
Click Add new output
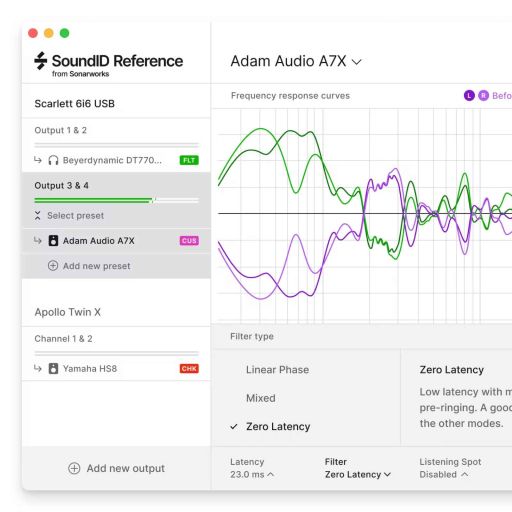click(x=126, y=468)
